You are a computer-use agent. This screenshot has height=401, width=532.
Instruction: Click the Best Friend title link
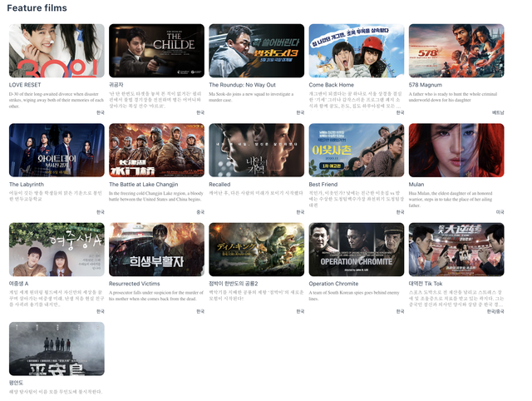pyautogui.click(x=323, y=185)
